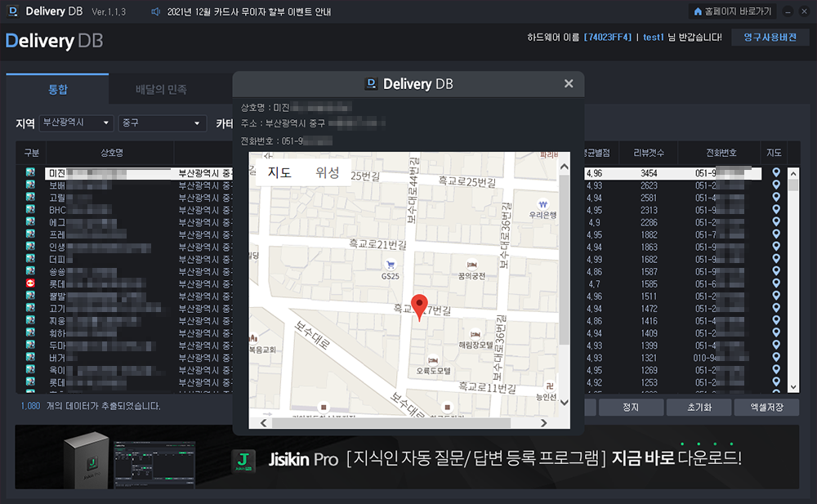Click the 초기화 reset button
The height and width of the screenshot is (504, 817).
click(x=699, y=407)
